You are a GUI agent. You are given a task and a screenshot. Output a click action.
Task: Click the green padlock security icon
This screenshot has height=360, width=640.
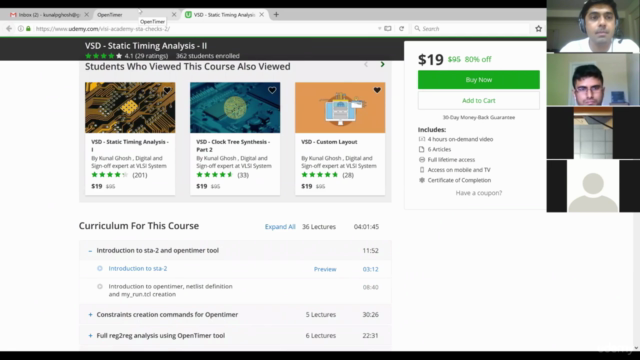tap(28, 29)
